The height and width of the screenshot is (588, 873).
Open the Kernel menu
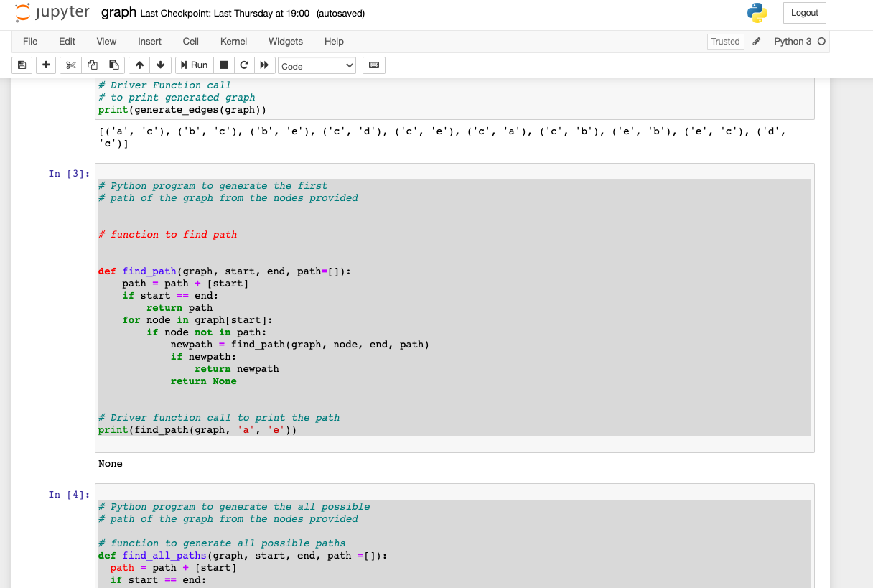[233, 42]
